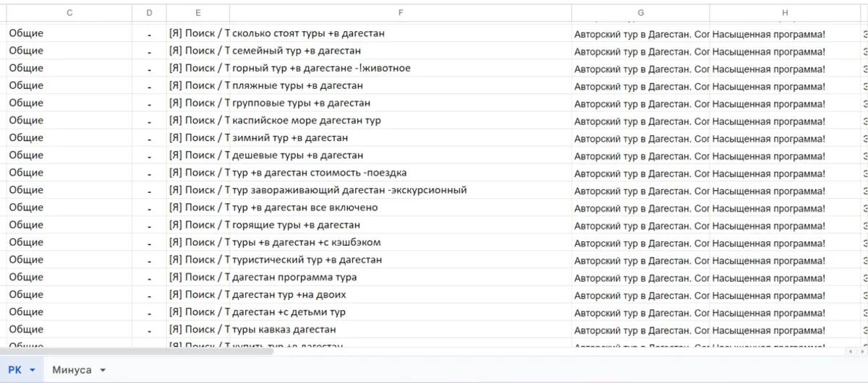Select cell 'дагестан тур +на двоих'
The image size is (868, 383).
click(401, 295)
